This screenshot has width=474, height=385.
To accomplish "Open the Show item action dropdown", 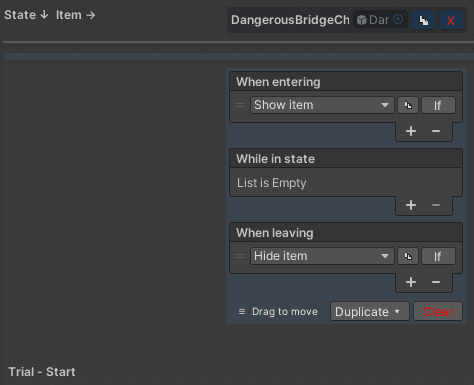I will (x=322, y=105).
